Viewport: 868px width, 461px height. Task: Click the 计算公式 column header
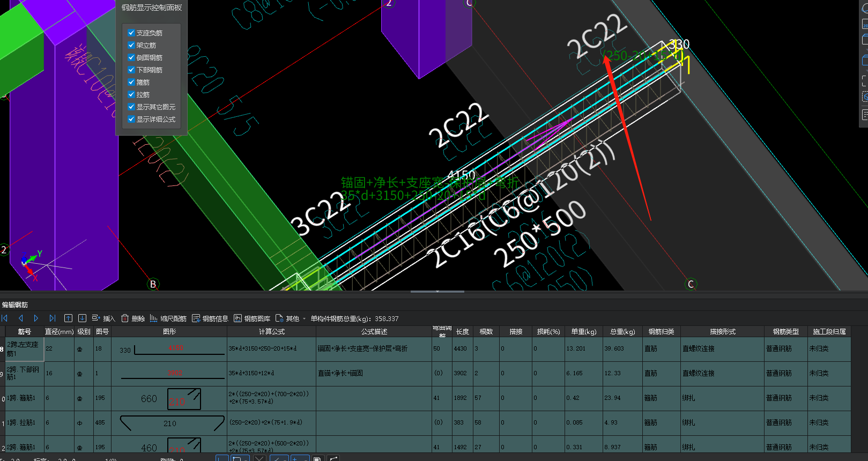[x=271, y=332]
